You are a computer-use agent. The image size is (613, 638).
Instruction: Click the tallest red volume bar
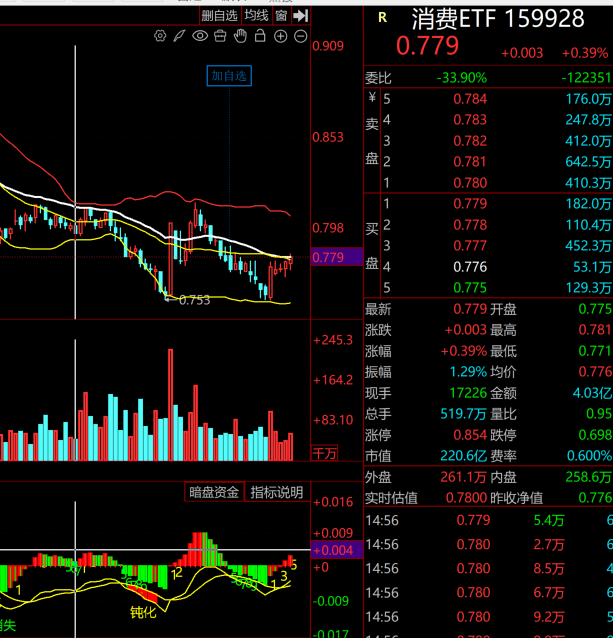[170, 404]
